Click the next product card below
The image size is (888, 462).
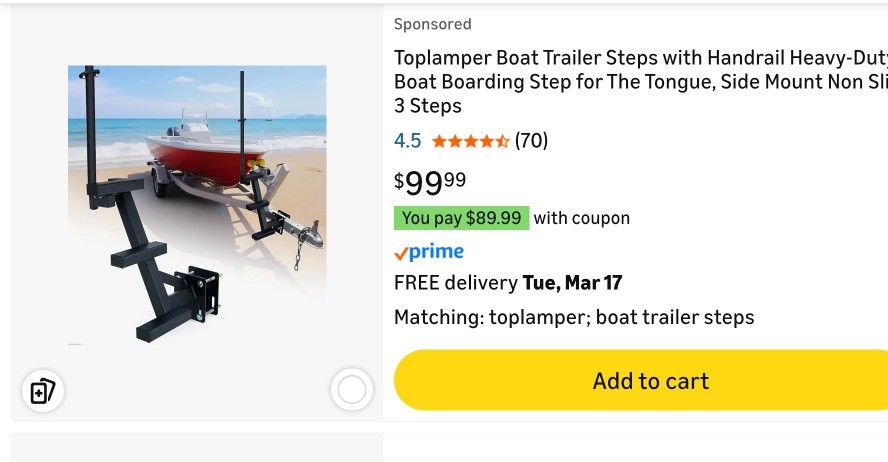444,448
